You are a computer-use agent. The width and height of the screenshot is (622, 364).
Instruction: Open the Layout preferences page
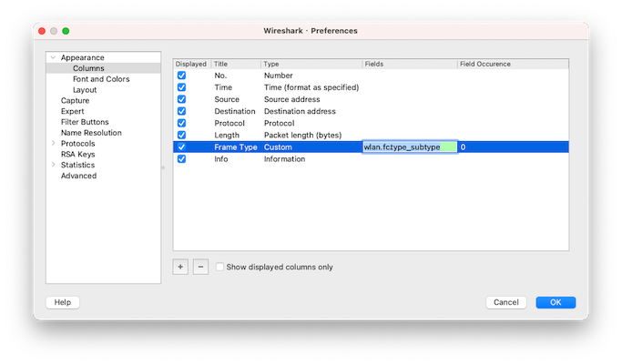click(85, 90)
